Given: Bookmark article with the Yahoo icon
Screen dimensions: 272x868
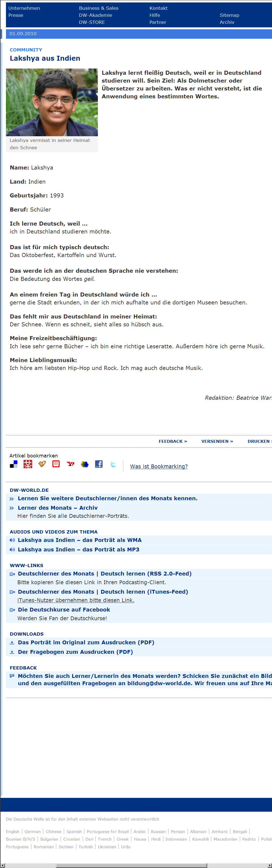Looking at the screenshot, I should tap(71, 464).
